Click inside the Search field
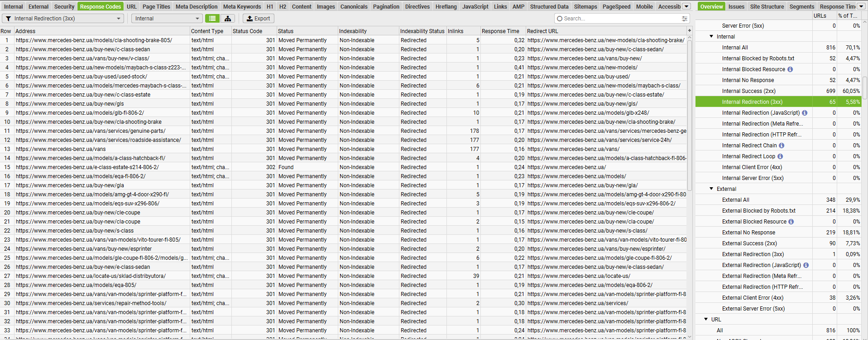868x340 pixels. click(x=621, y=19)
